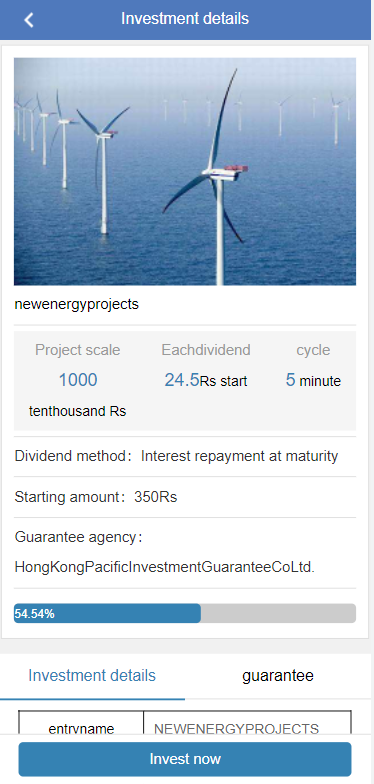This screenshot has width=374, height=784.
Task: Tap the Dividend method row
Action: (x=185, y=456)
